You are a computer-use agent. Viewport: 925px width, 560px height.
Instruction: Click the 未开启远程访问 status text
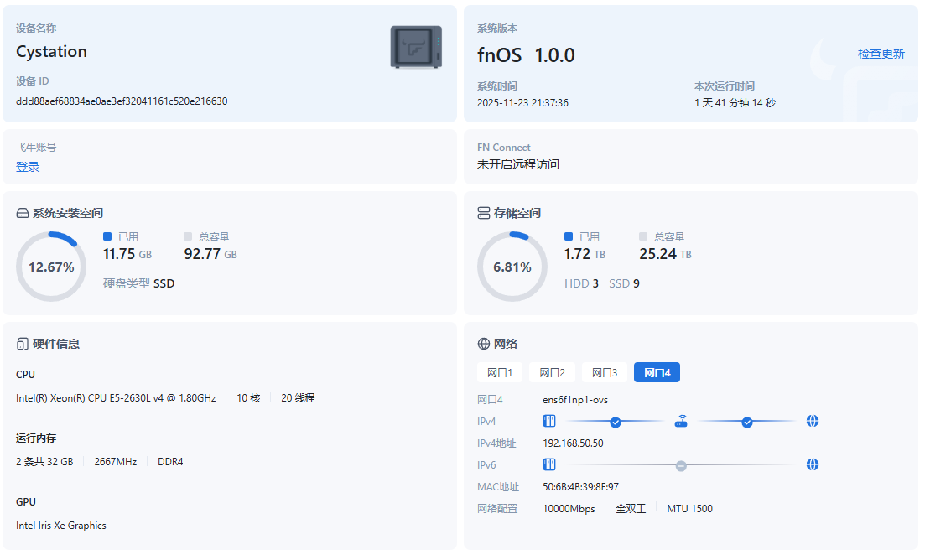click(518, 165)
